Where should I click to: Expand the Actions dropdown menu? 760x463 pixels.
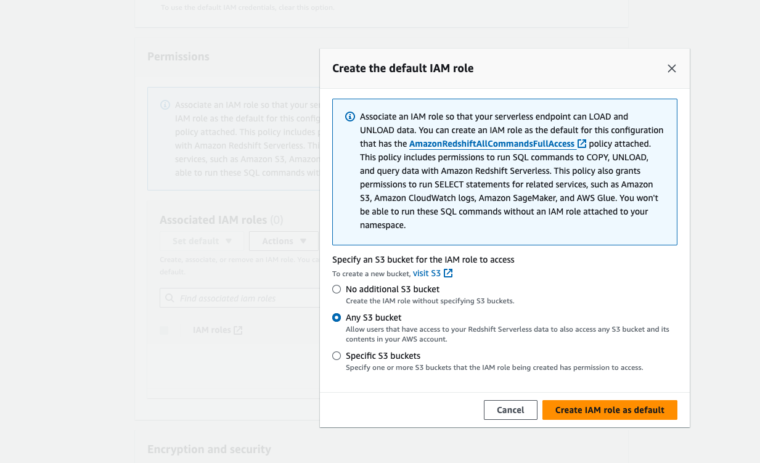tap(284, 241)
